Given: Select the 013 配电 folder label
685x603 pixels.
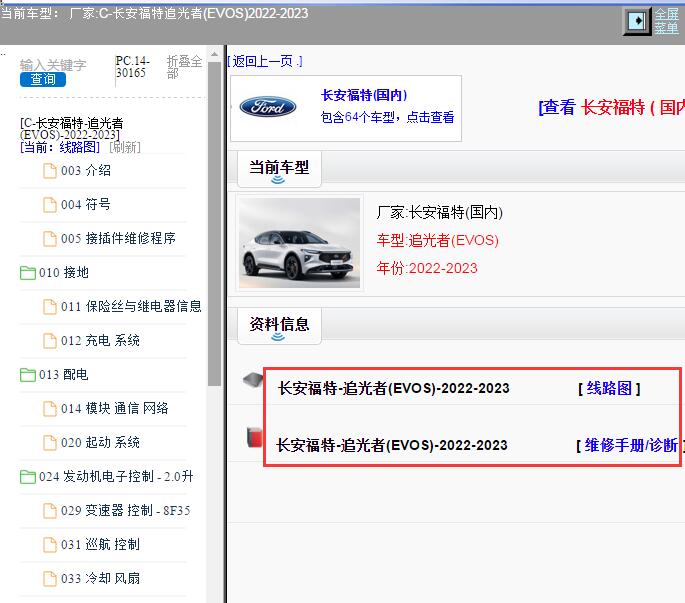Looking at the screenshot, I should tap(64, 374).
